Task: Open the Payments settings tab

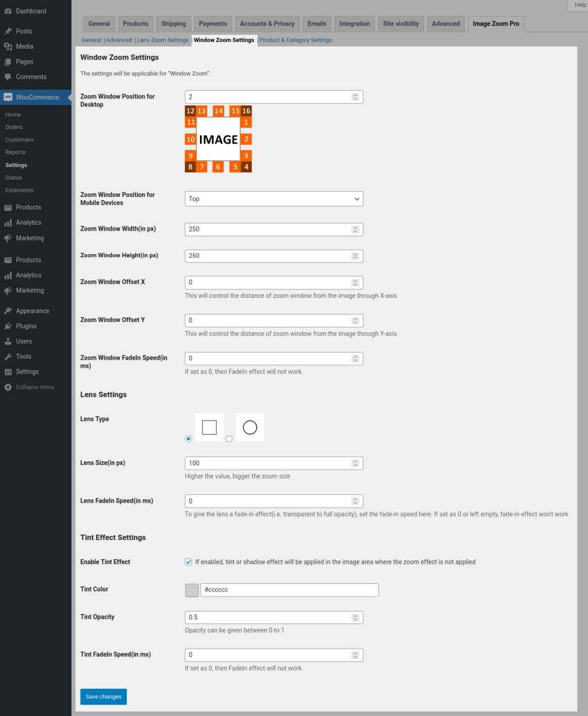Action: coord(213,24)
